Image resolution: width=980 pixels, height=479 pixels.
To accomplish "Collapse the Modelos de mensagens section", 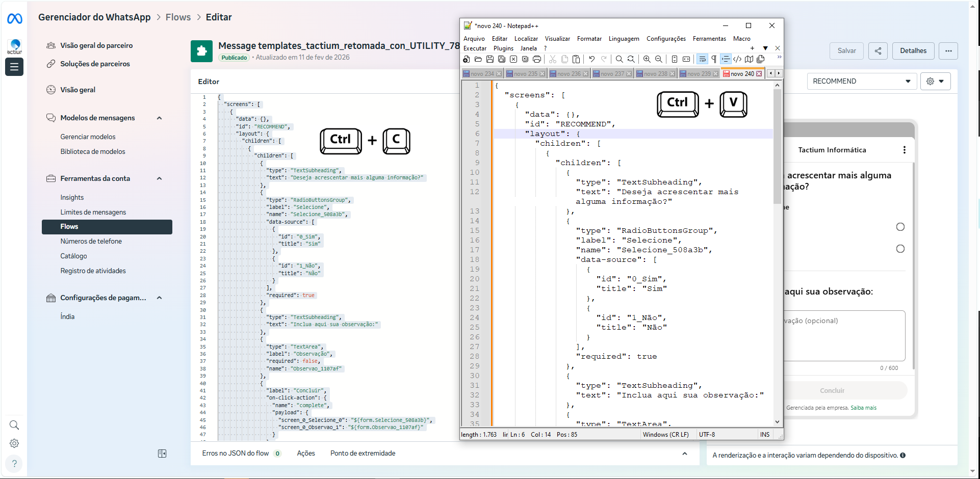I will click(x=159, y=118).
